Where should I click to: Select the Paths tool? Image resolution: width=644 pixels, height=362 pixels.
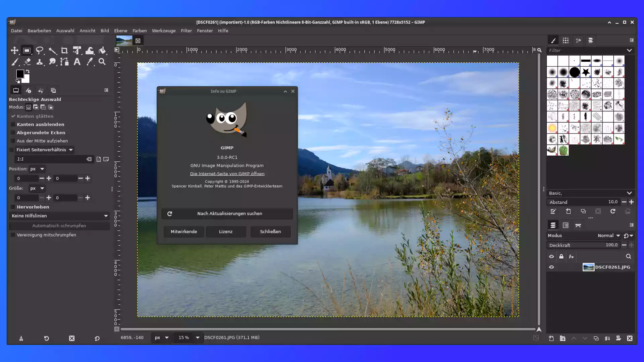pos(64,62)
